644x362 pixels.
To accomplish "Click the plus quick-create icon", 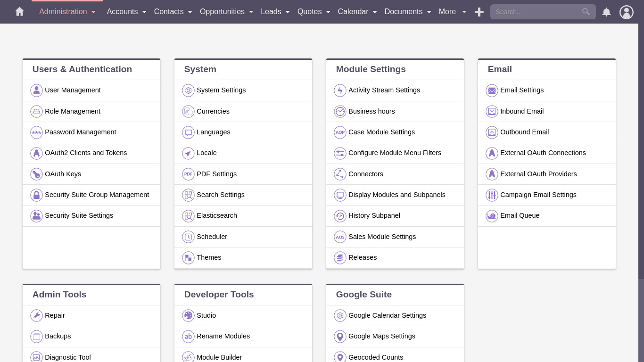I will [479, 12].
